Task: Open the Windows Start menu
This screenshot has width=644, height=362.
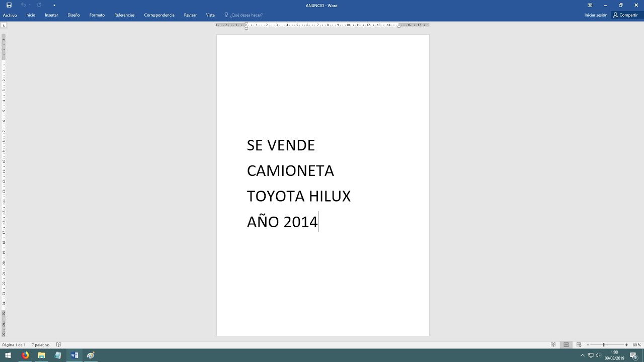Action: pyautogui.click(x=8, y=355)
